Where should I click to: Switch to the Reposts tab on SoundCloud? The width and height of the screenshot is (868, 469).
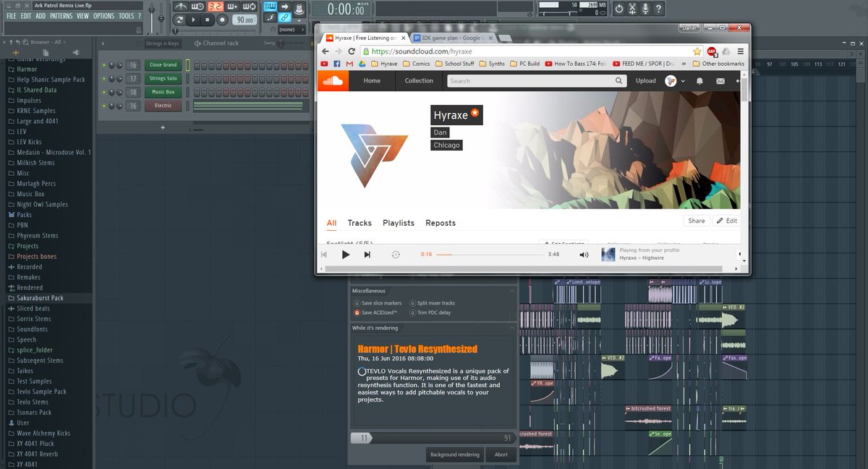[441, 223]
